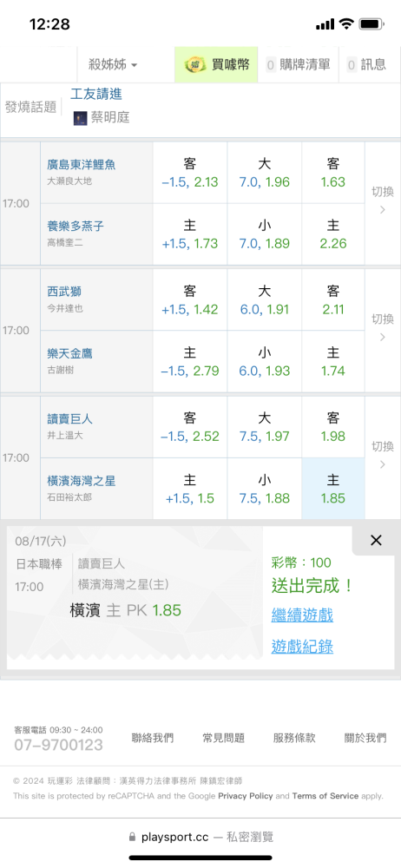401x868 pixels.
Task: Expand 切換 for the 西武獅 game
Action: coord(382,327)
